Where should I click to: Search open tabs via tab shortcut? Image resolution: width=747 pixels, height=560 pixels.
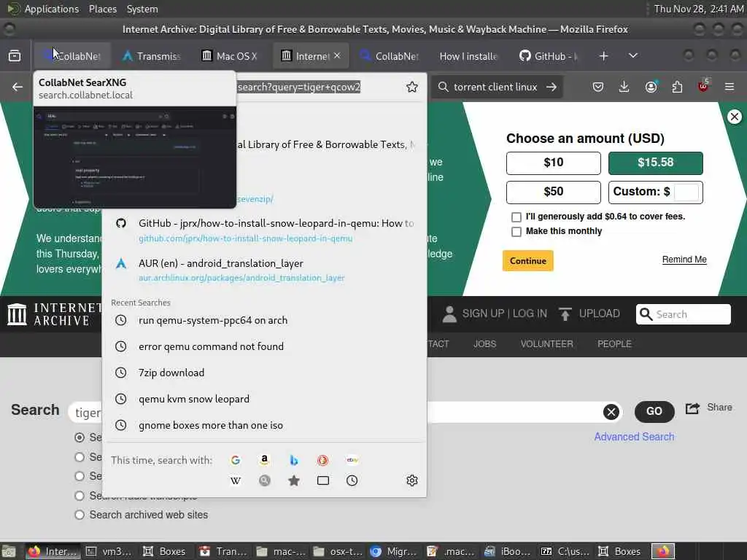(323, 481)
